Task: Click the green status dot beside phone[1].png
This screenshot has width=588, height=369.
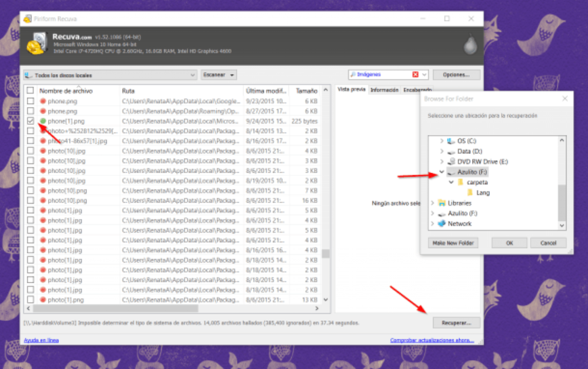Action: point(43,121)
